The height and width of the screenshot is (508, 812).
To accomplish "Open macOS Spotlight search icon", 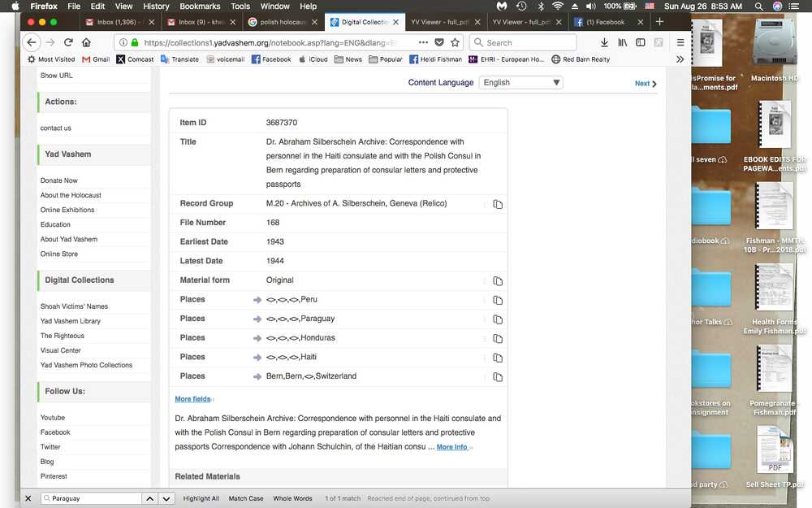I will (758, 7).
